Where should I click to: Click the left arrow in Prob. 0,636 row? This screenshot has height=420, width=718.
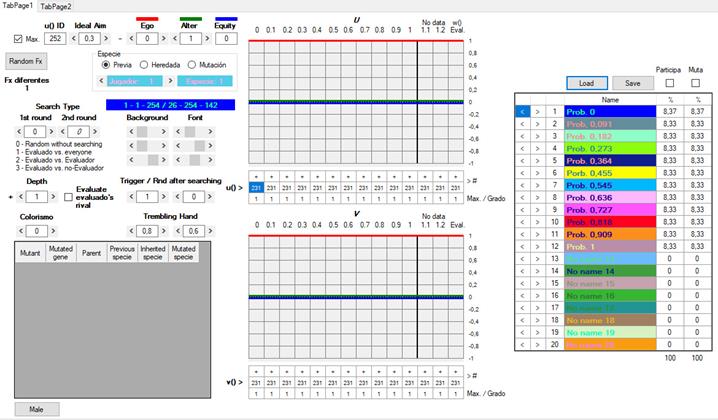(522, 197)
